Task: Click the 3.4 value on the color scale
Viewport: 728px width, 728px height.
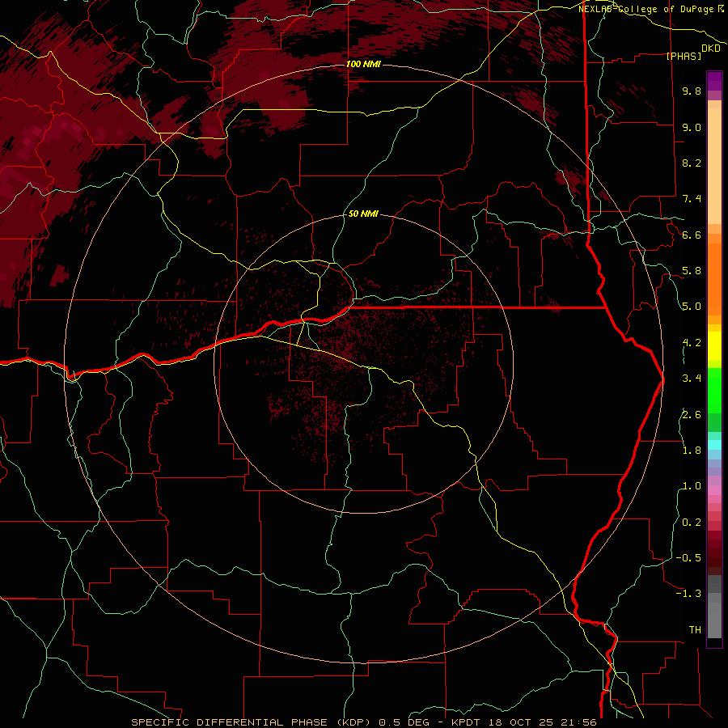Action: tap(692, 379)
